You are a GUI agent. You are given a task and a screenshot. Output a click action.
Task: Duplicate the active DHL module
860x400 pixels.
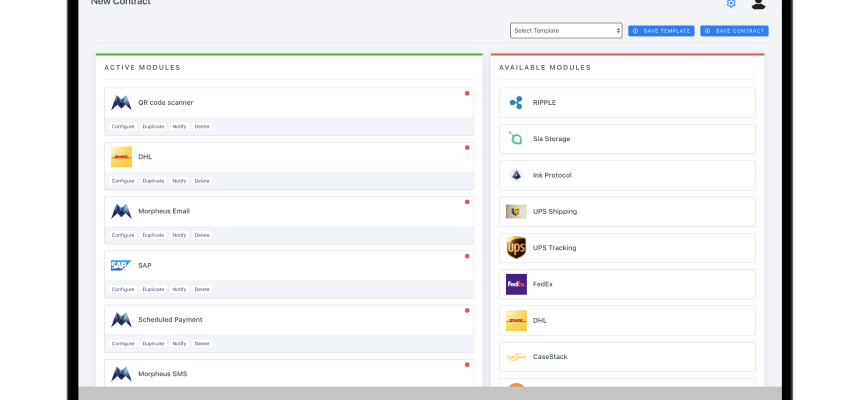click(x=153, y=181)
